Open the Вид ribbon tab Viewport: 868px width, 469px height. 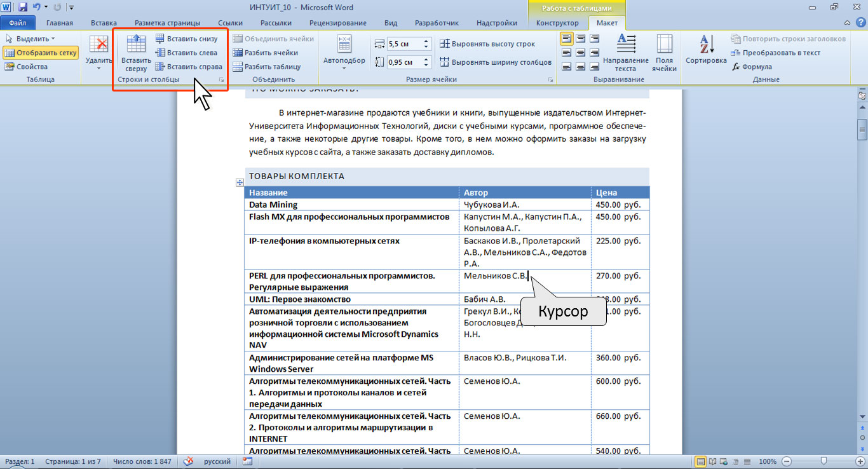click(x=391, y=23)
